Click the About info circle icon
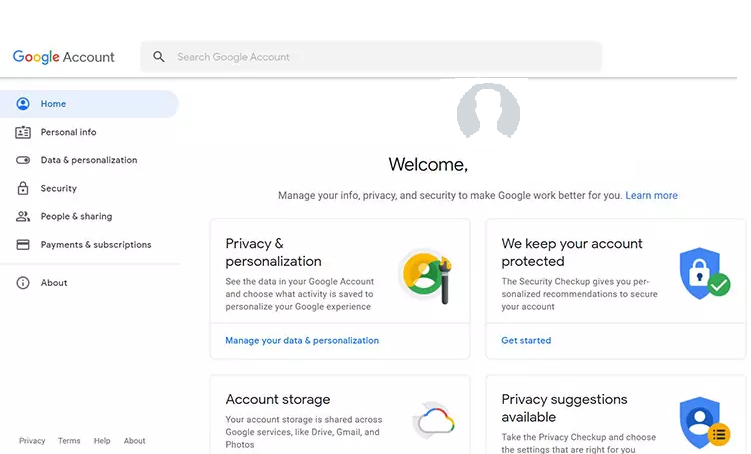This screenshot has height=454, width=751. pos(23,283)
